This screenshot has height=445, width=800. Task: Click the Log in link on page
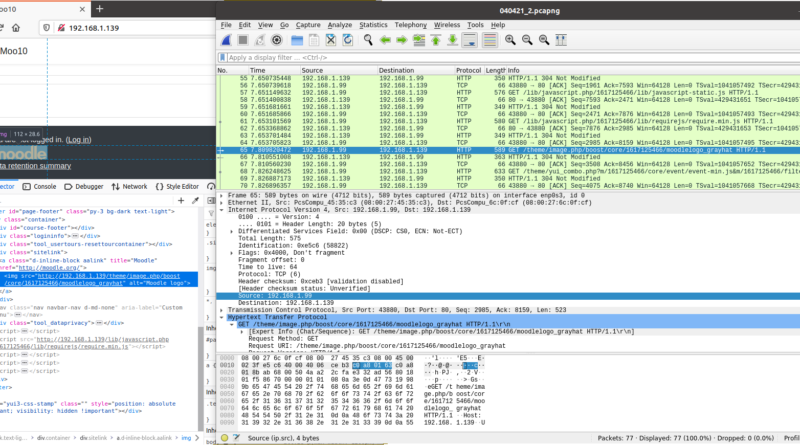79,139
